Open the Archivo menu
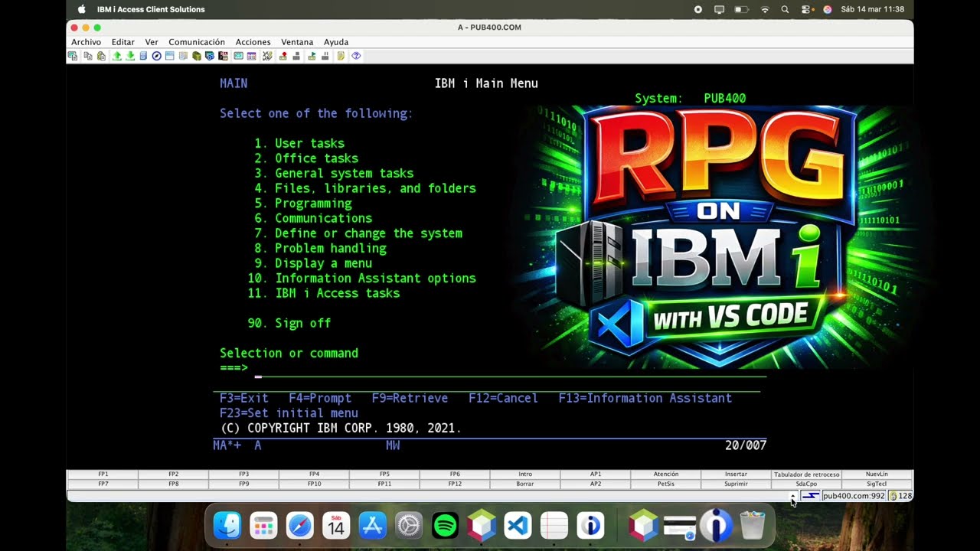Screen dimensions: 980x551 (x=86, y=42)
